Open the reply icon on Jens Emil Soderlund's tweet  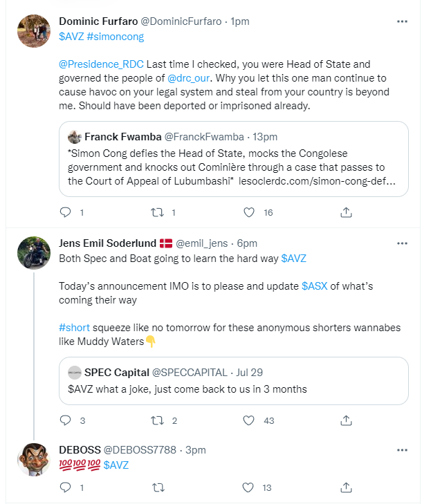pyautogui.click(x=66, y=420)
